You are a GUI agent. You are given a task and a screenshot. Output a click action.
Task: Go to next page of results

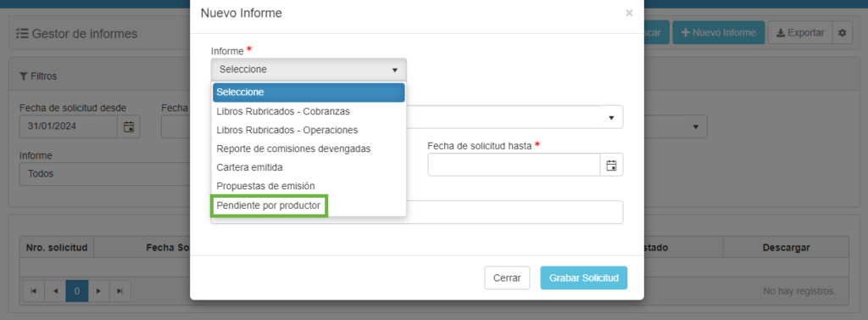pos(98,290)
